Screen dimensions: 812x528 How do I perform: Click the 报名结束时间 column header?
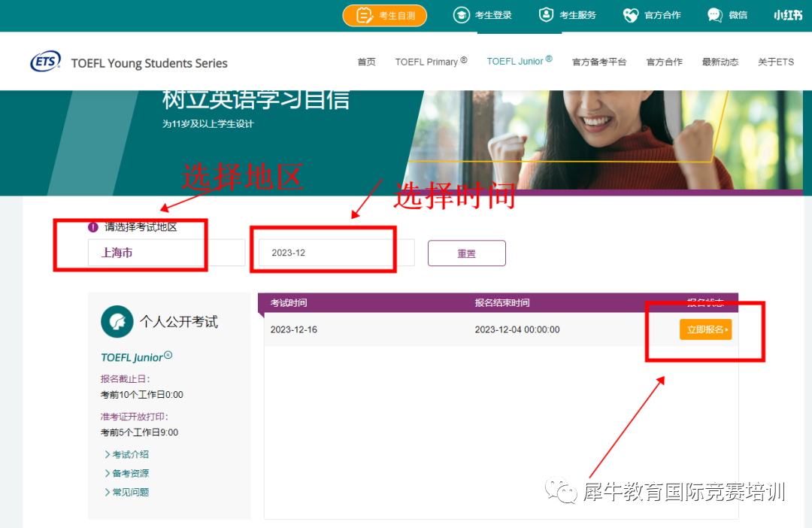click(x=501, y=302)
